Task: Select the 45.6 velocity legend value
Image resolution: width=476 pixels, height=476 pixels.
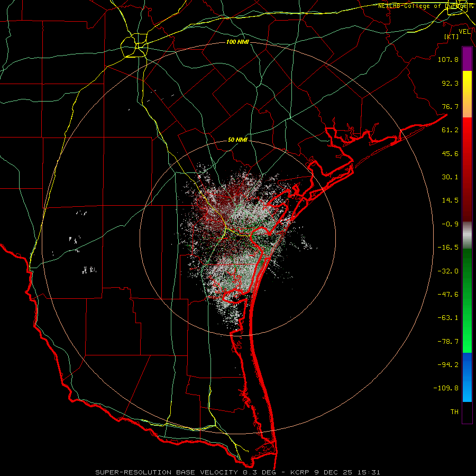Action: (x=450, y=153)
